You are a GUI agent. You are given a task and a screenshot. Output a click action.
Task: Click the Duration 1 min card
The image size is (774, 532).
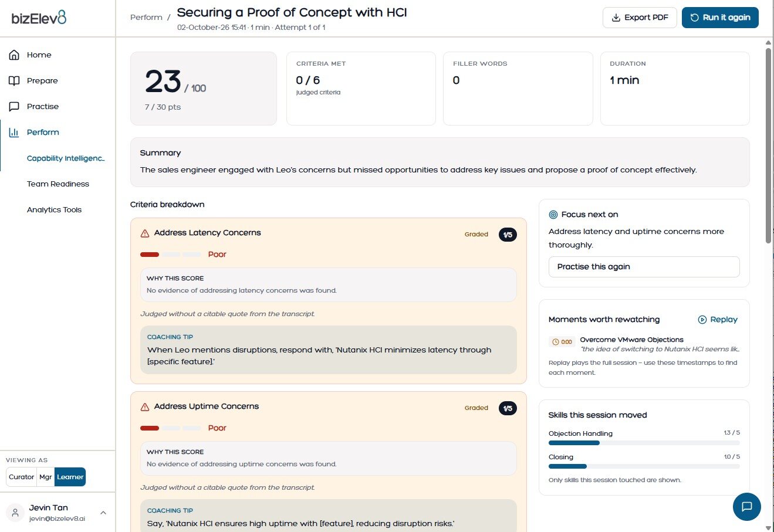point(675,89)
